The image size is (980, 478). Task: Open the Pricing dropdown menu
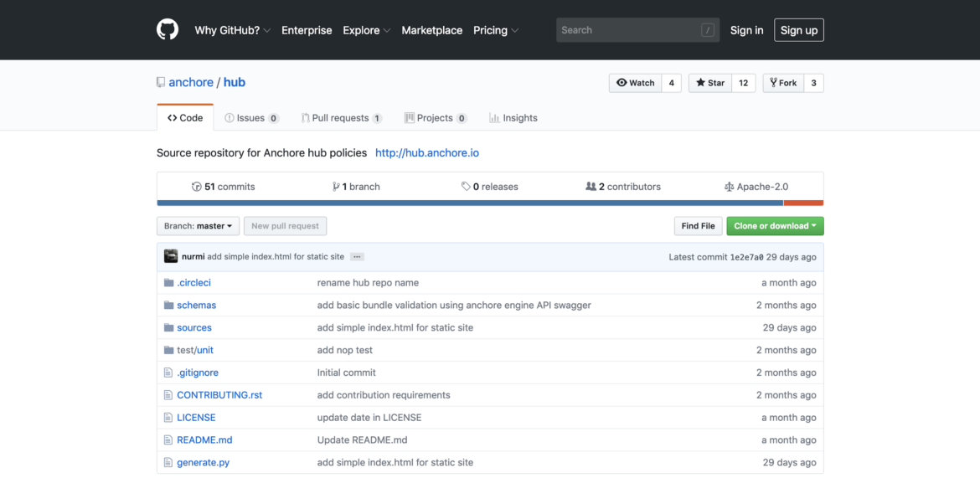click(x=496, y=30)
